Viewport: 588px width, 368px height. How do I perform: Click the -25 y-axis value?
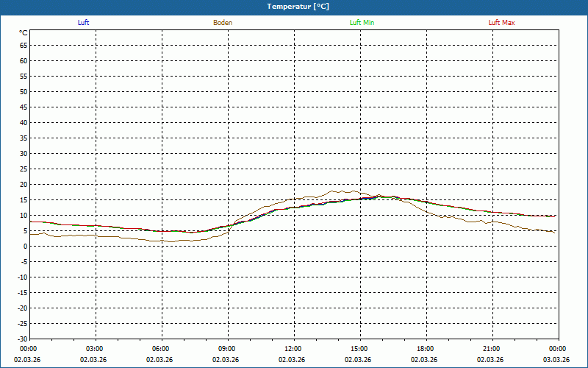pyautogui.click(x=23, y=324)
